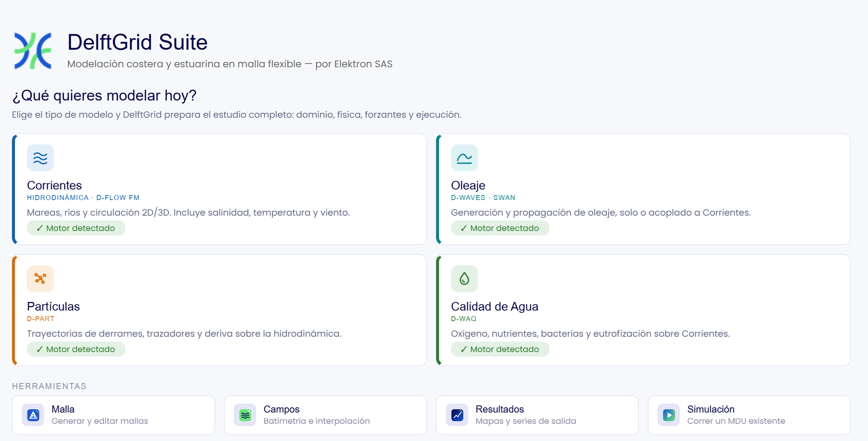Click the Campos bathymetry icon
This screenshot has width=868, height=441.
point(245,415)
